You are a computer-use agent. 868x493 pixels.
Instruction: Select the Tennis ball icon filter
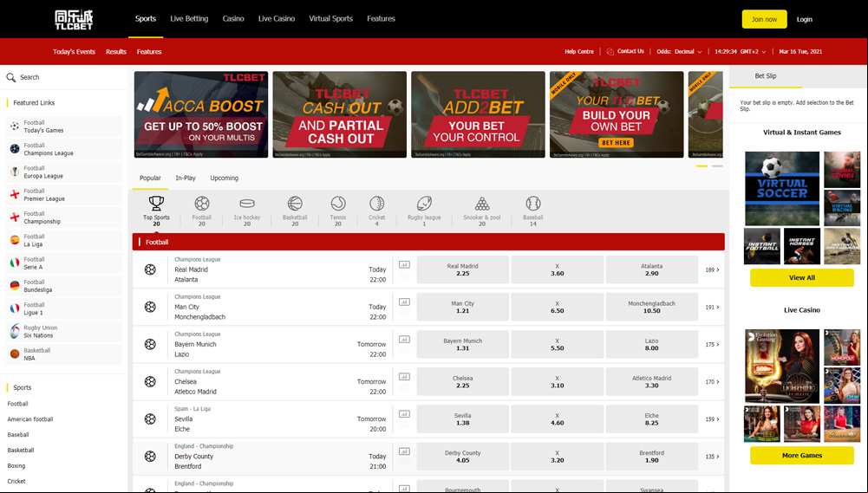point(338,203)
